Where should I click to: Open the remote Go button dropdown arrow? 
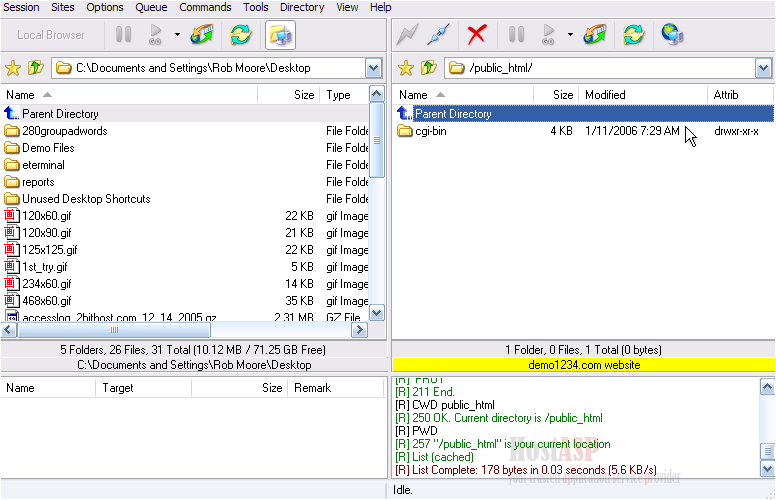click(x=570, y=35)
